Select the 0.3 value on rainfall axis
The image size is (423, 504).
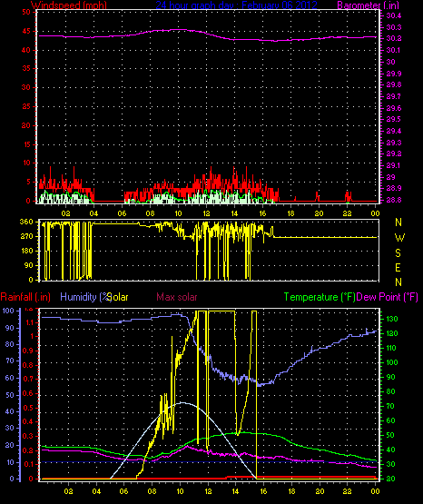tap(28, 436)
